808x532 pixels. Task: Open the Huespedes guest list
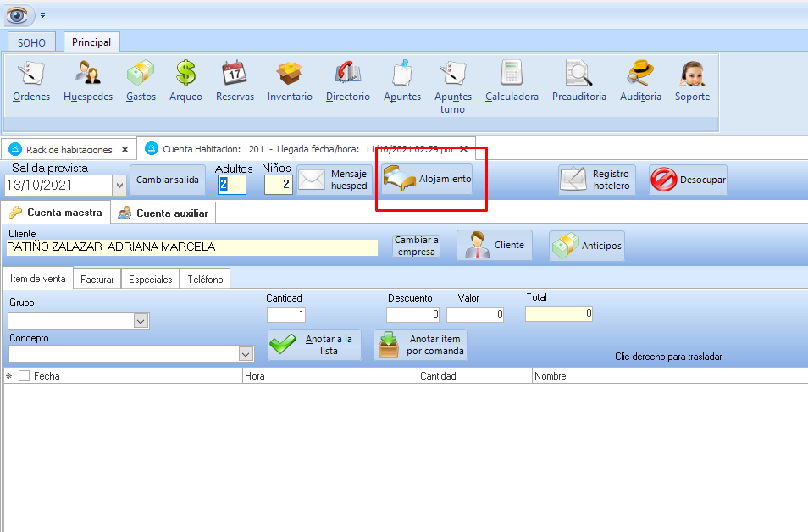pyautogui.click(x=88, y=81)
